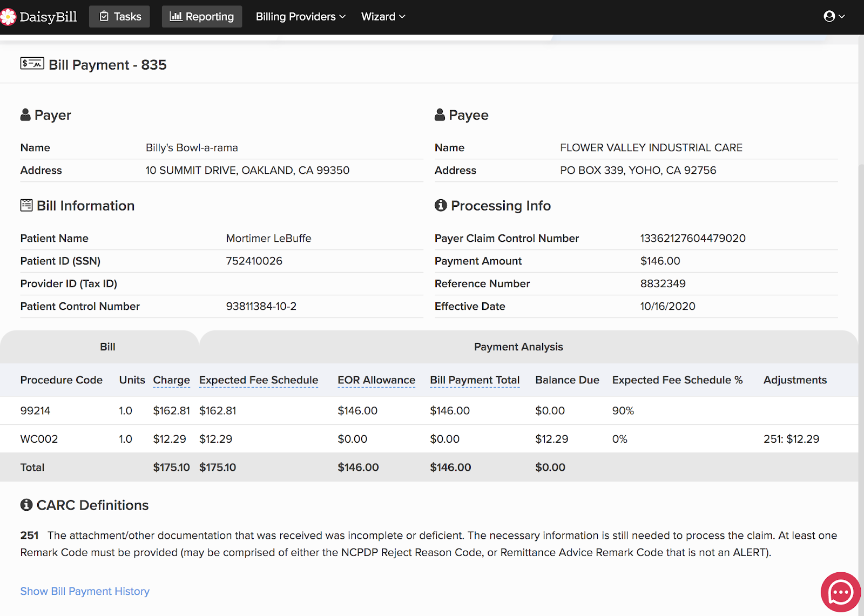Click the 251: $12.29 adjustment entry
This screenshot has width=864, height=616.
point(791,439)
